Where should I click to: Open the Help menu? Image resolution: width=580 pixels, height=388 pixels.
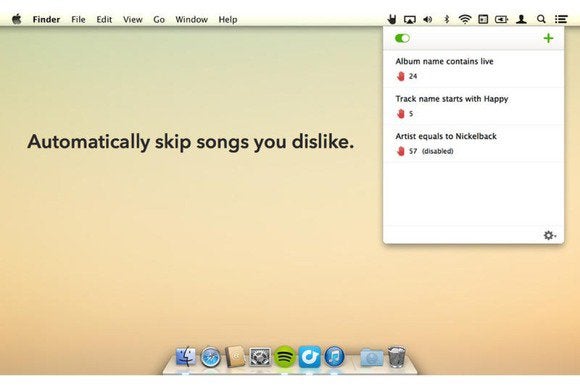point(227,19)
